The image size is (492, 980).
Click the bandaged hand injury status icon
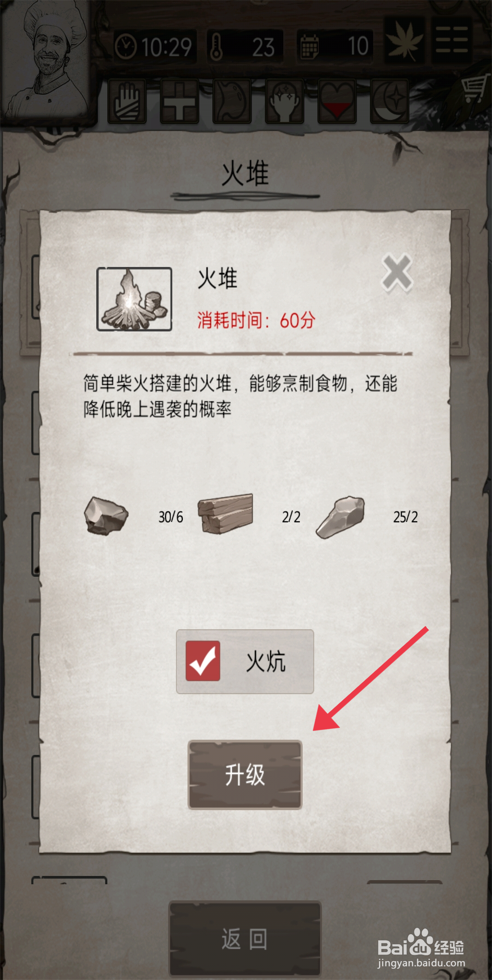coord(127,101)
